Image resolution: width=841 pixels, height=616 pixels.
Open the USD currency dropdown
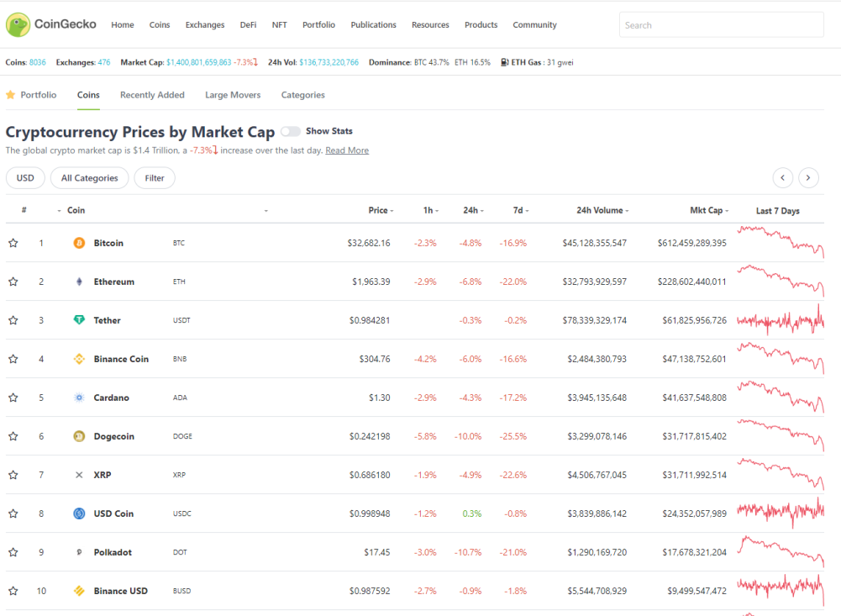(x=25, y=178)
